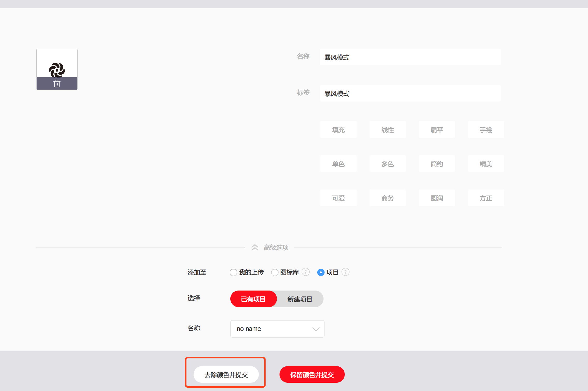Choose the 线性 style tag
The image size is (588, 391).
coord(387,130)
